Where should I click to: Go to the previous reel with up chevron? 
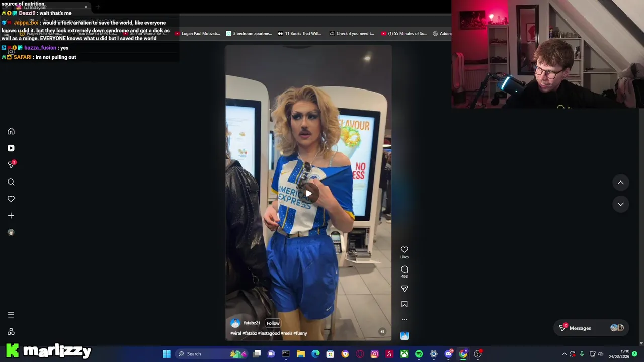[621, 183]
